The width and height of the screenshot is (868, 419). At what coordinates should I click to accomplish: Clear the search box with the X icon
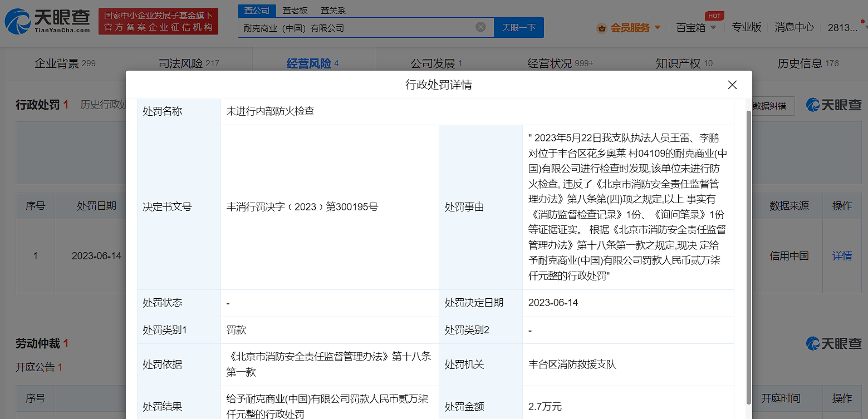pyautogui.click(x=480, y=27)
